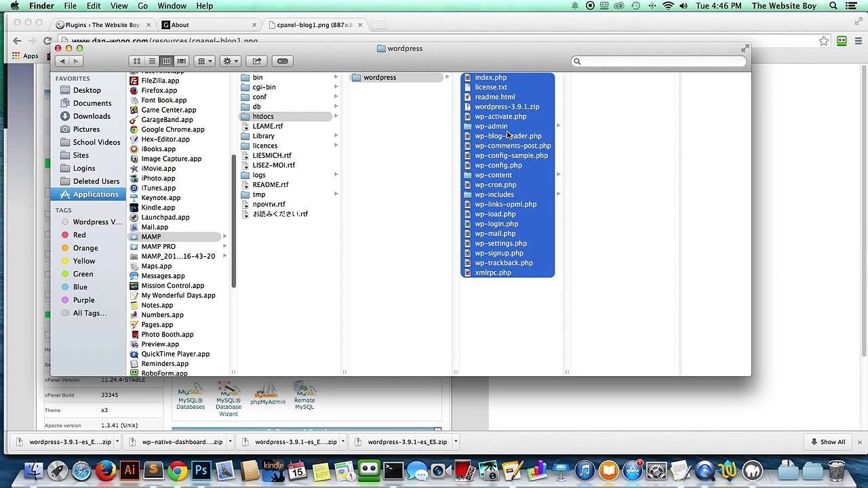Open phpMyAdmin in the cPanel page
Image resolution: width=868 pixels, height=488 pixels.
267,395
